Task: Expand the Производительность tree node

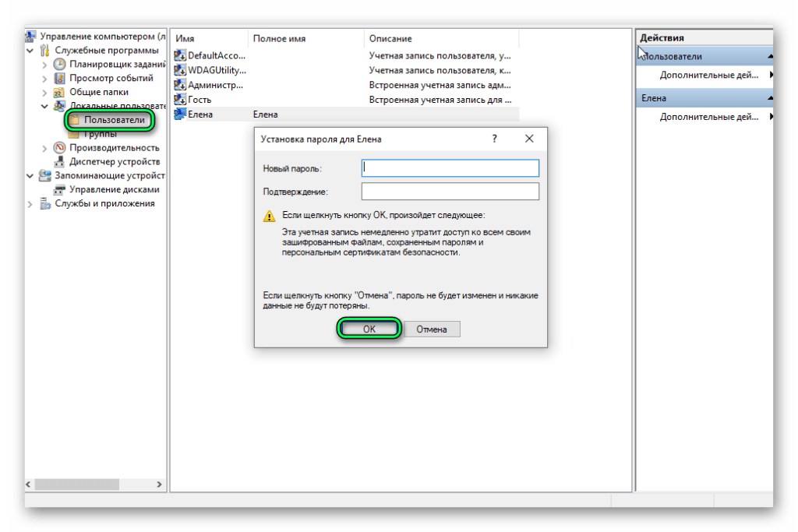Action: click(x=44, y=148)
